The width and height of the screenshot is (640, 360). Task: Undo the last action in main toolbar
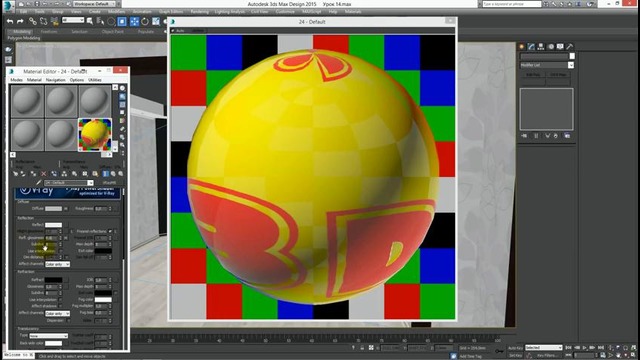click(x=10, y=21)
